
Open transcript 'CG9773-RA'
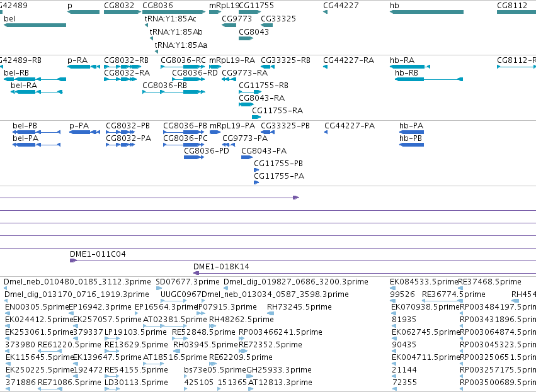tap(245, 73)
